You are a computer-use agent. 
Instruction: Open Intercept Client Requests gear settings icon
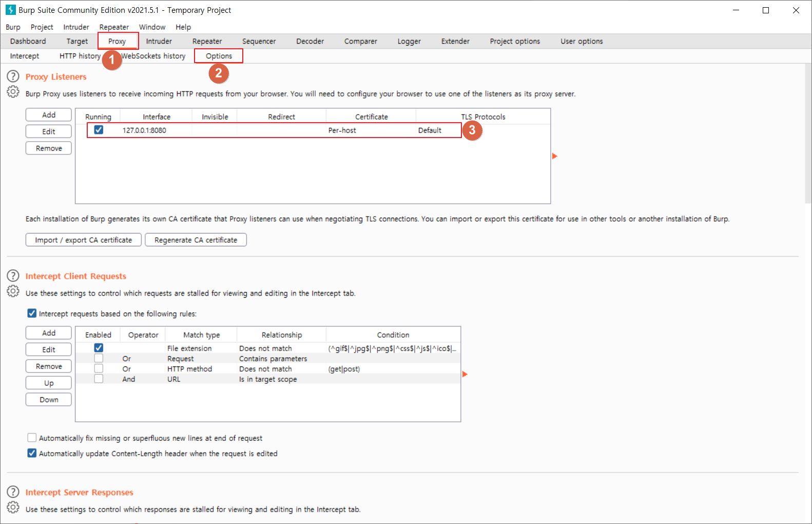point(13,291)
